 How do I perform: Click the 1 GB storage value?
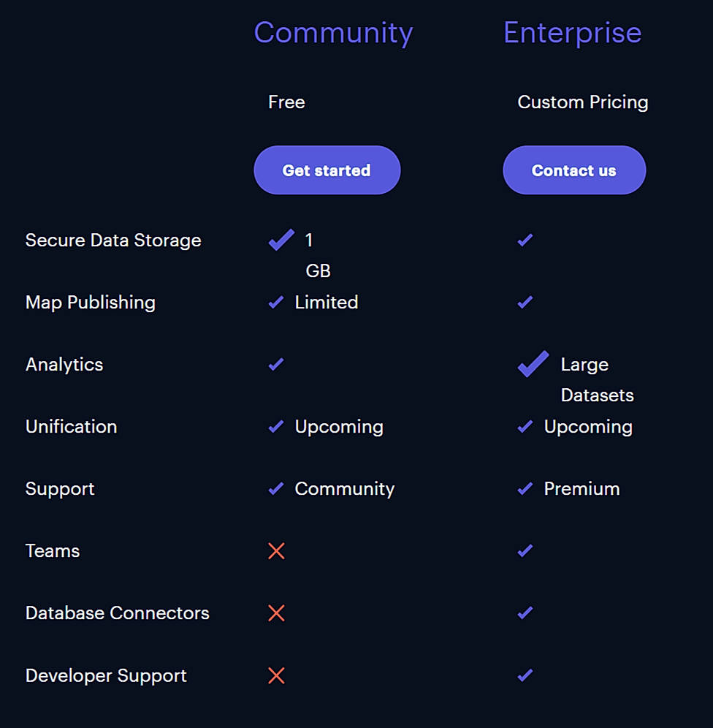[x=318, y=255]
